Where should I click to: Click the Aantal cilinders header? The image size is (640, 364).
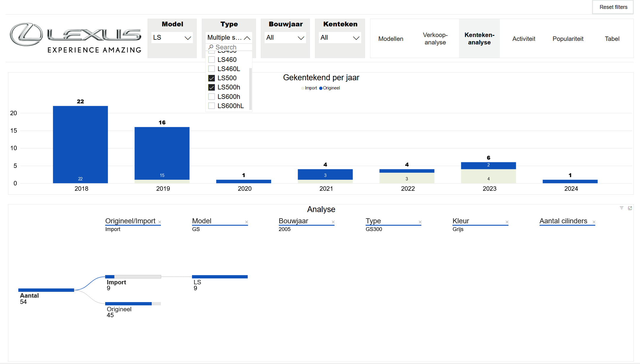563,221
